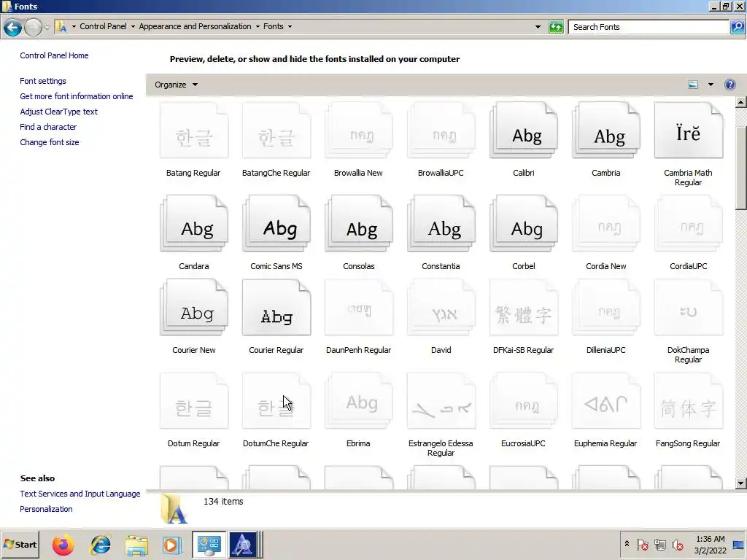Open the BrowalliaUPC font family

coord(441,131)
